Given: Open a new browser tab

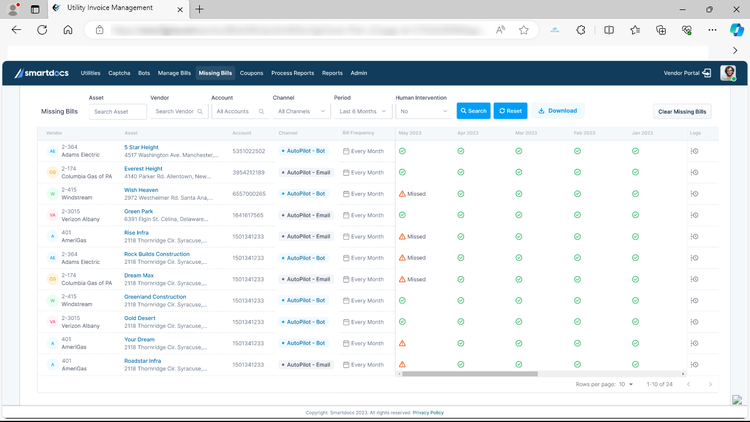Looking at the screenshot, I should point(199,9).
